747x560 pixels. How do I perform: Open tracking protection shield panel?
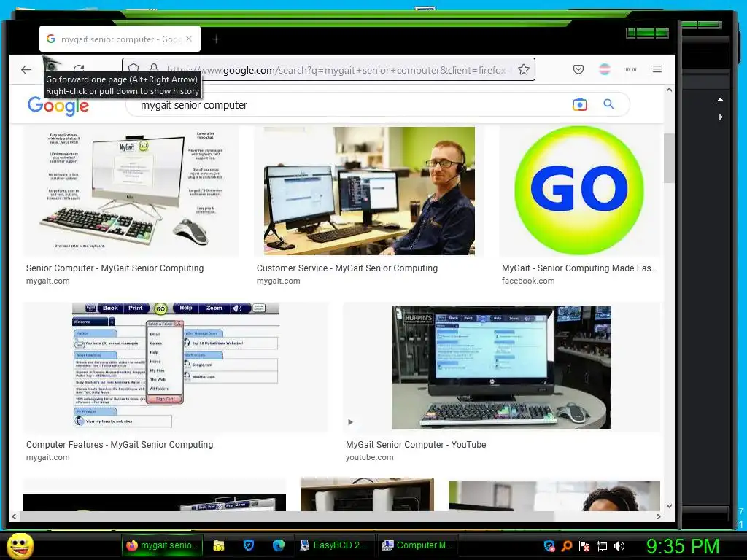point(134,68)
